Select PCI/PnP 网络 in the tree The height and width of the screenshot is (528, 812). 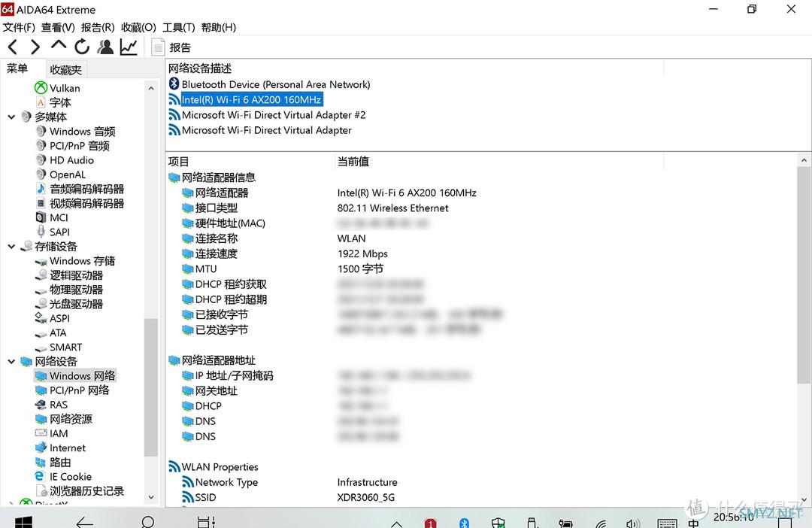pos(79,390)
